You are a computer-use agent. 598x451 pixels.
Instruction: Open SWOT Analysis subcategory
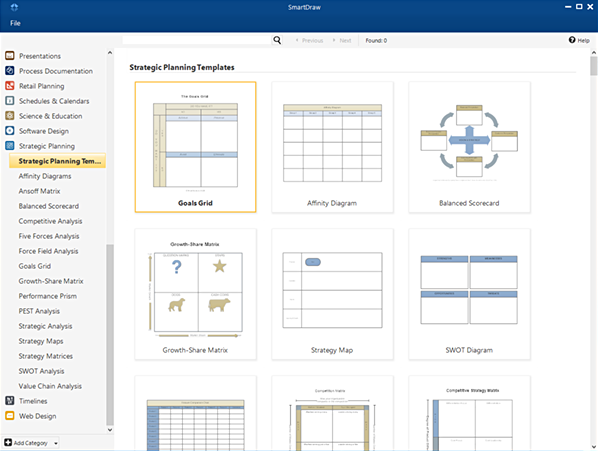click(41, 371)
